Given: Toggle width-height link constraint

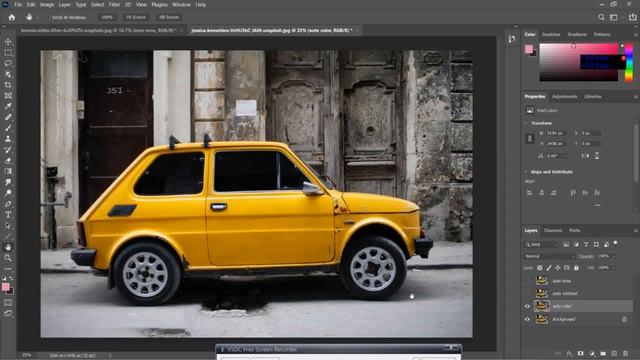Looking at the screenshot, I should coord(530,138).
